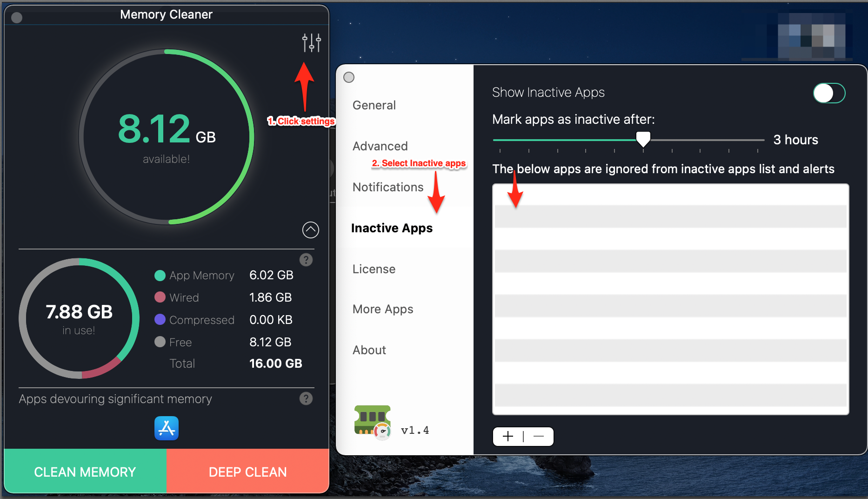Click the DEEP CLEAN button

[x=247, y=472]
